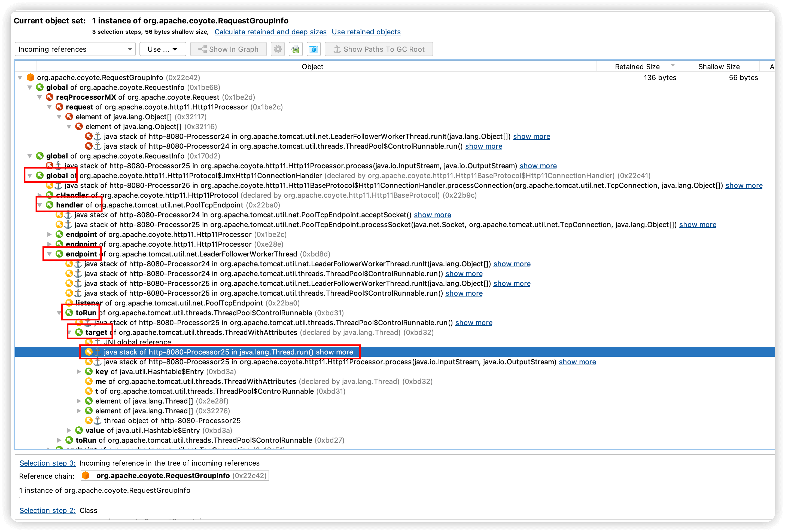785x532 pixels.
Task: Click orange cube icon of RequestGroupInfo root
Action: point(31,78)
